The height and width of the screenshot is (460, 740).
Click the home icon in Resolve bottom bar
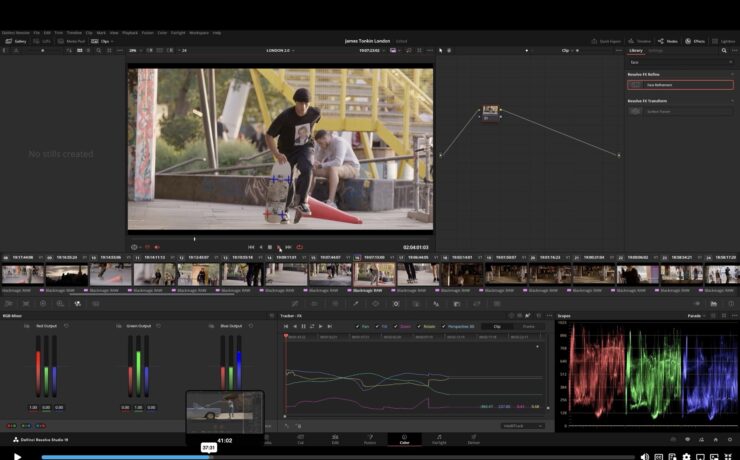click(x=715, y=440)
